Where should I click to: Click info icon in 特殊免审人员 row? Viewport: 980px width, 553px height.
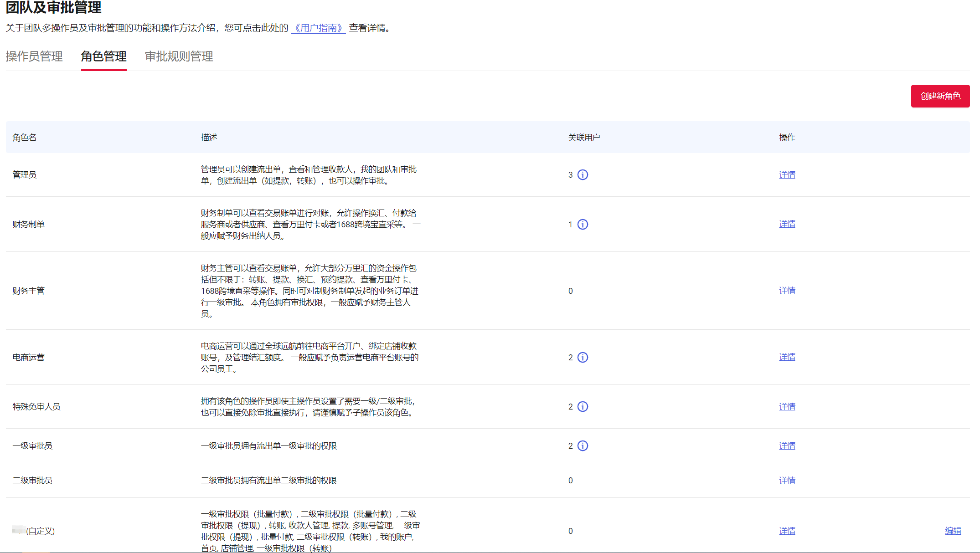[583, 407]
